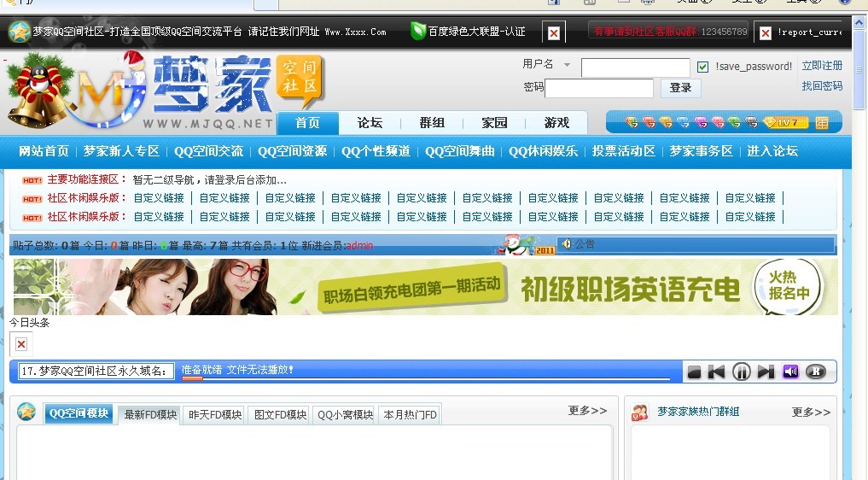868x480 pixels.
Task: Click broken image icon before !report_curre text
Action: coord(765,33)
